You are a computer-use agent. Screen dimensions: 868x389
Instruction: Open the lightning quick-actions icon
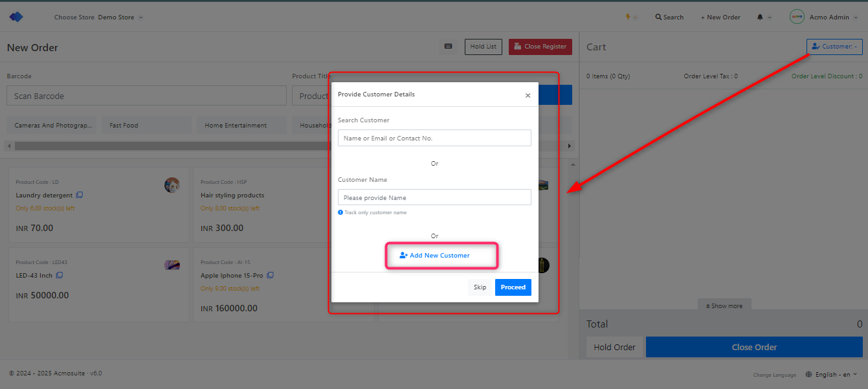(628, 17)
